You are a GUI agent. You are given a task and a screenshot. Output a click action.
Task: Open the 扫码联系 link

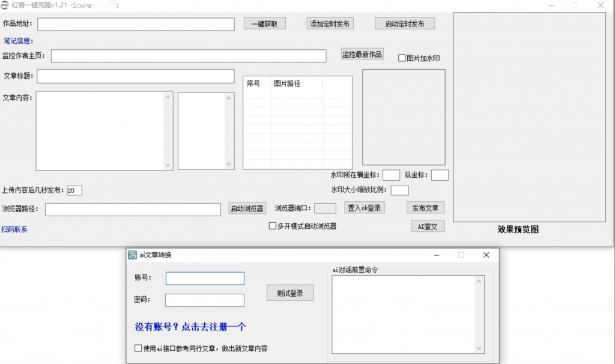pyautogui.click(x=14, y=229)
